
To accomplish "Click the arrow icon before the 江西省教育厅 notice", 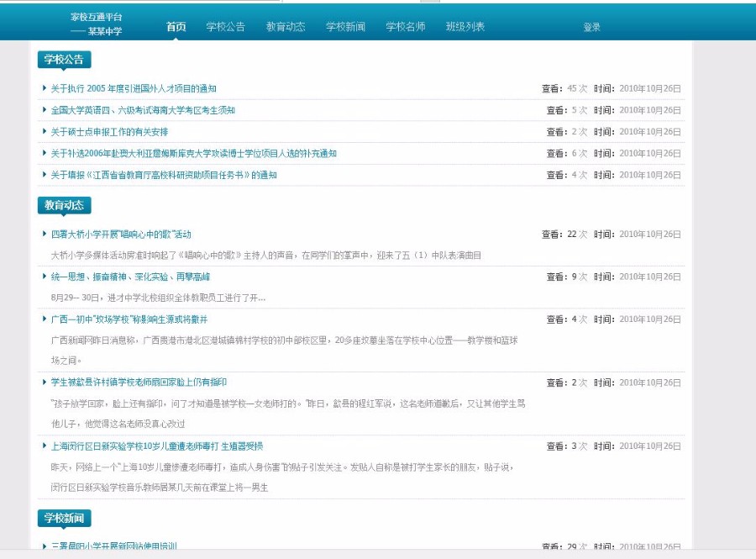I will pos(43,176).
